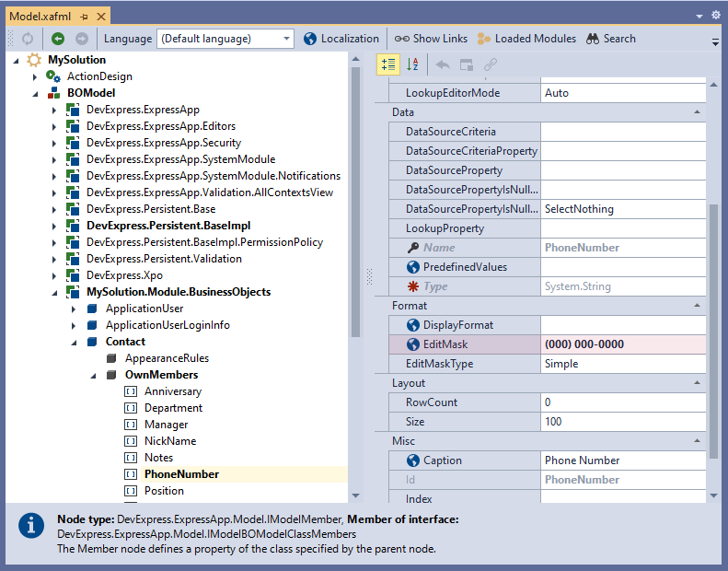Close the Model.xafml tab

[x=100, y=17]
